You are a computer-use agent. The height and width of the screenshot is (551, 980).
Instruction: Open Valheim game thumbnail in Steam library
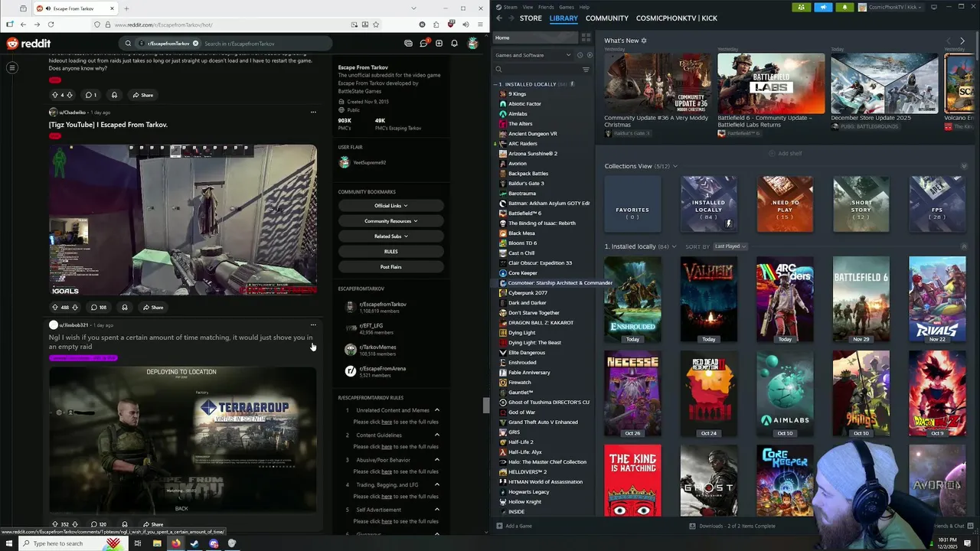tap(709, 300)
